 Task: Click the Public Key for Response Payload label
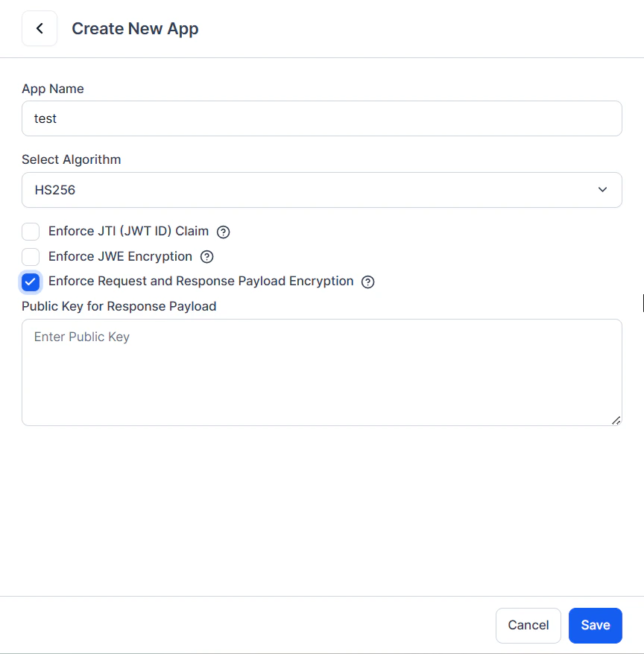tap(119, 306)
